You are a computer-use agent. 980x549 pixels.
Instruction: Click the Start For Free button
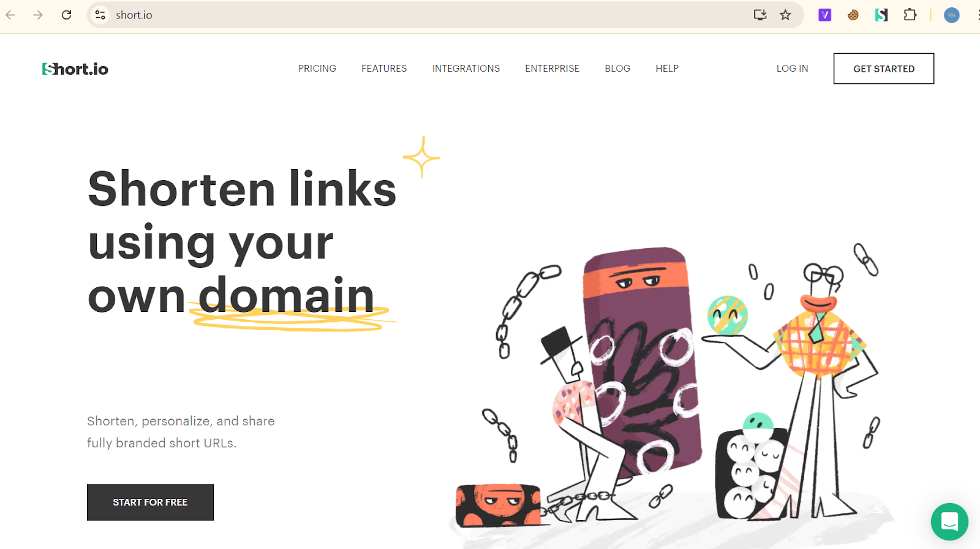click(150, 502)
